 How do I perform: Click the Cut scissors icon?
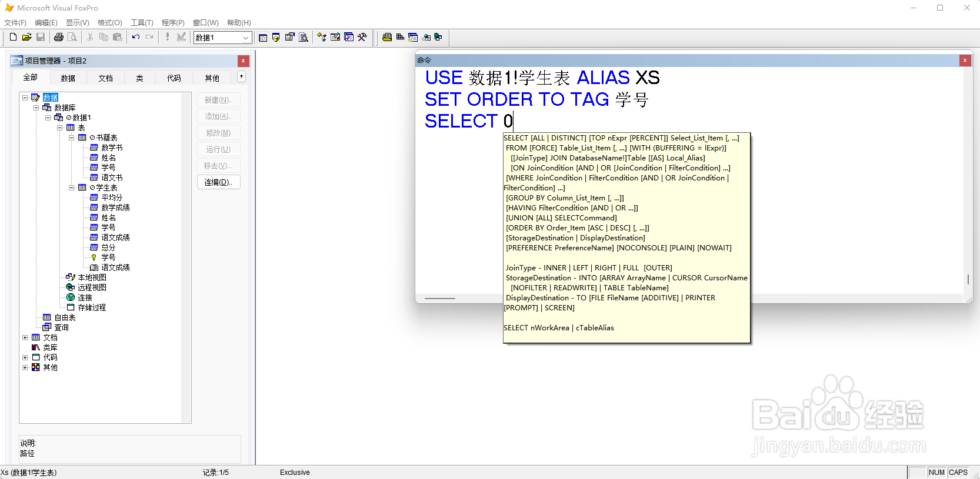pyautogui.click(x=90, y=37)
